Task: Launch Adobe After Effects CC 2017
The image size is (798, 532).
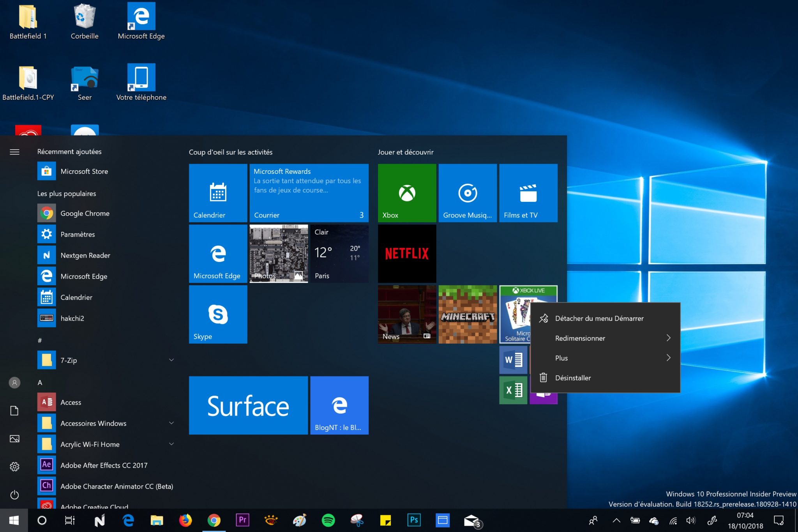Action: pos(106,465)
